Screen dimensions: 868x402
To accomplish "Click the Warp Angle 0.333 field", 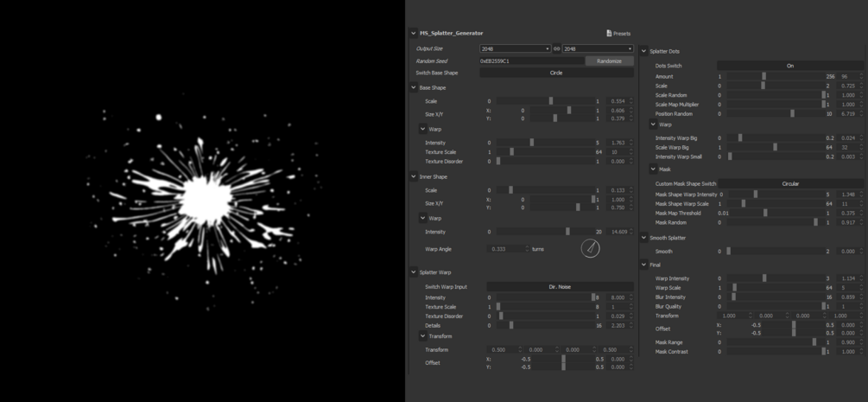I will click(505, 249).
